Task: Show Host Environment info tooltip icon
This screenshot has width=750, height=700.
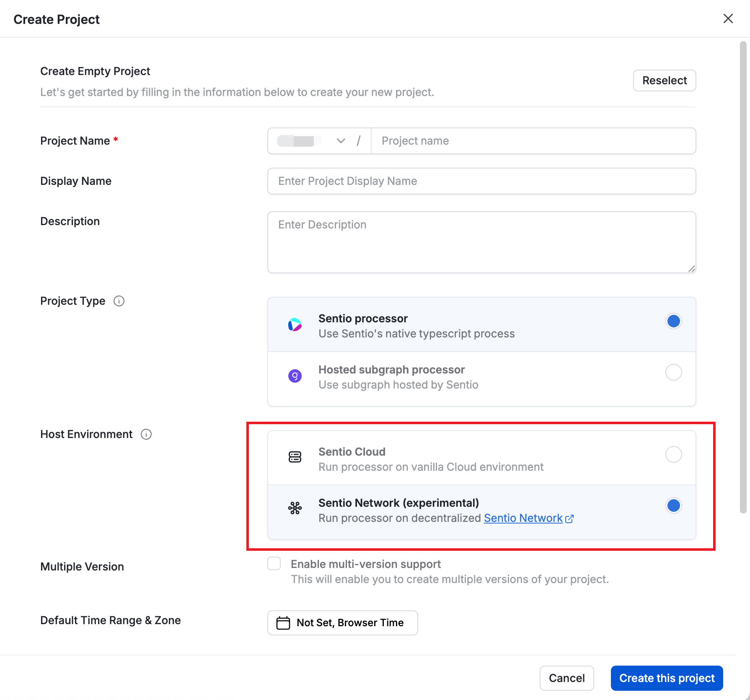Action: tap(146, 434)
